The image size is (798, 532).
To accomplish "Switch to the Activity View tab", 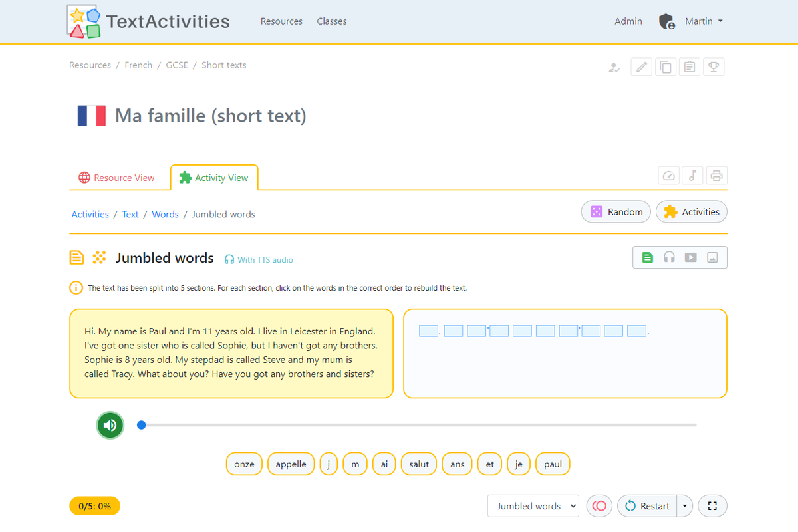I will coord(214,178).
